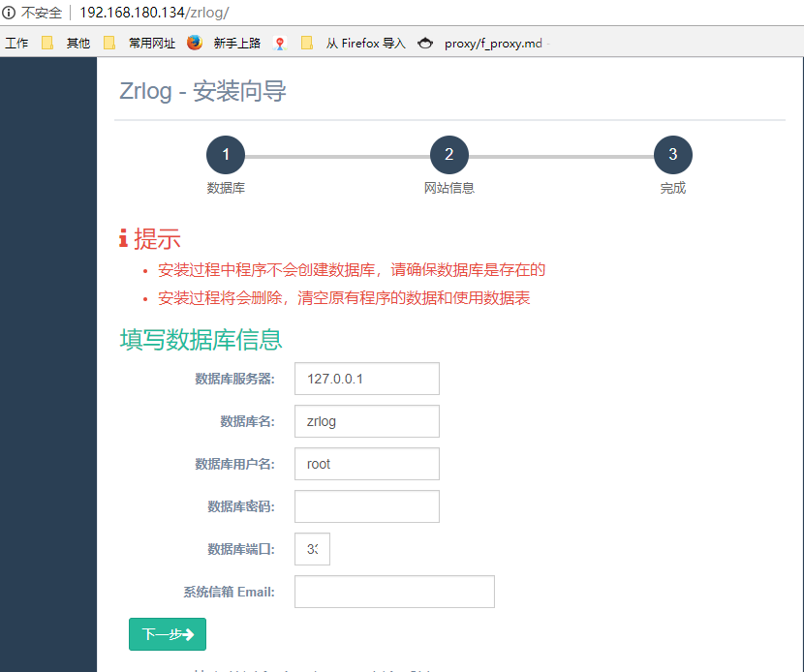Click the red map pin bookmark icon
The image size is (804, 672).
click(280, 44)
